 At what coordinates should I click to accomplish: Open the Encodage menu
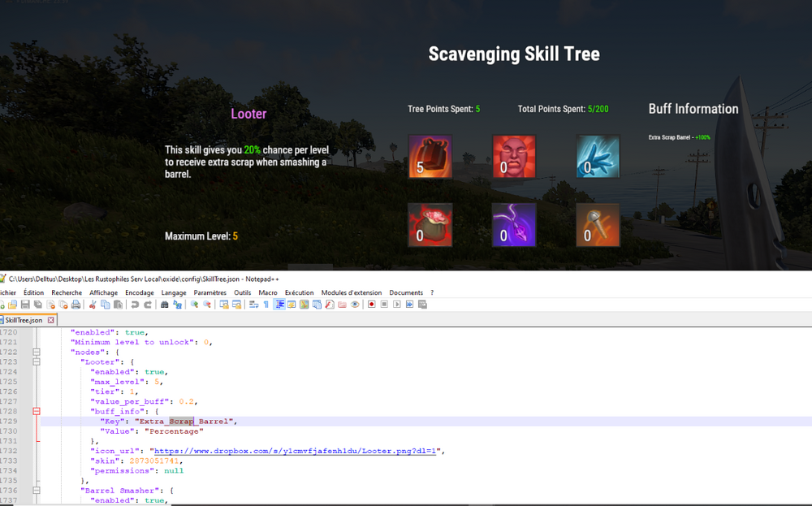139,292
